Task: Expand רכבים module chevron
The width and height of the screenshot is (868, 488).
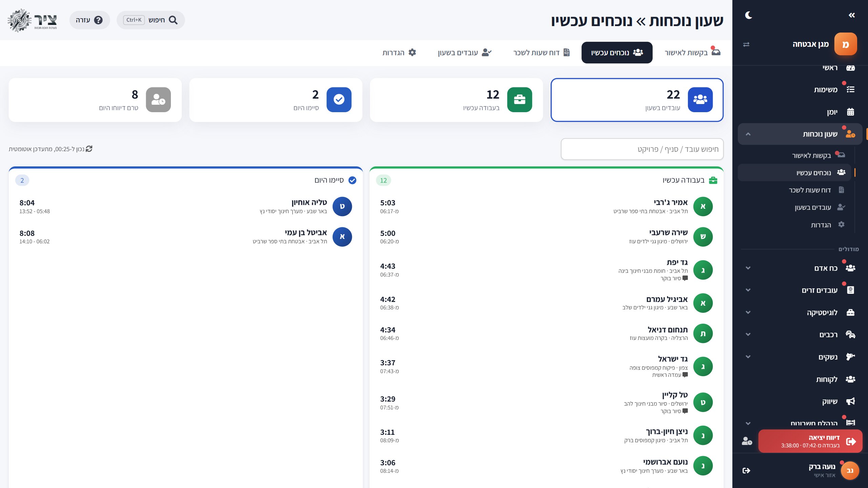Action: click(x=748, y=334)
